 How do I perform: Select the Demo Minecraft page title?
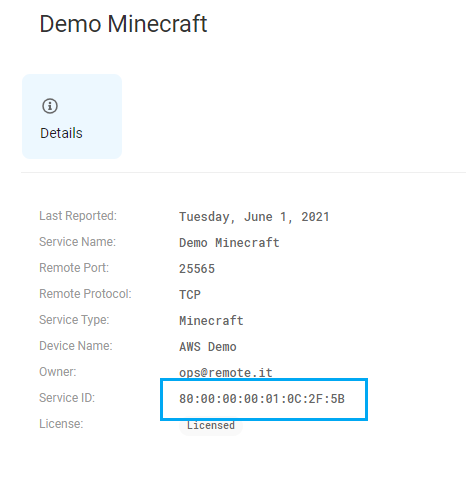(123, 24)
